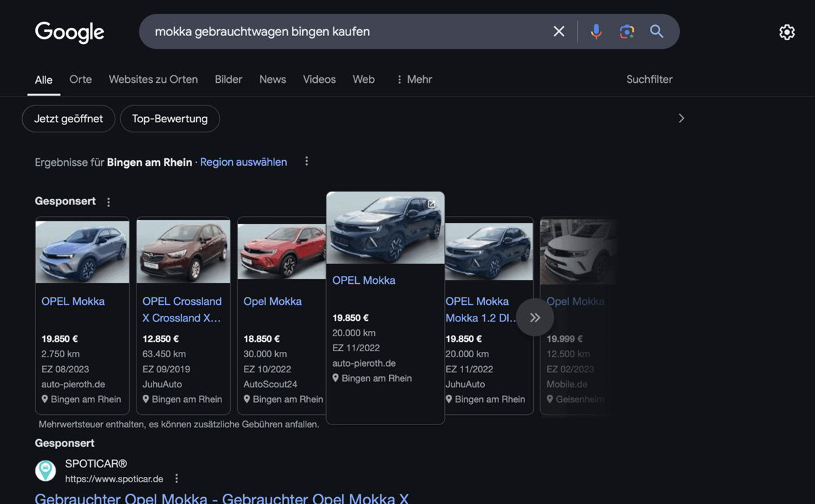This screenshot has height=504, width=815.
Task: Open highlighted OPEL Mokka 20.000 km title
Action: [x=363, y=281]
